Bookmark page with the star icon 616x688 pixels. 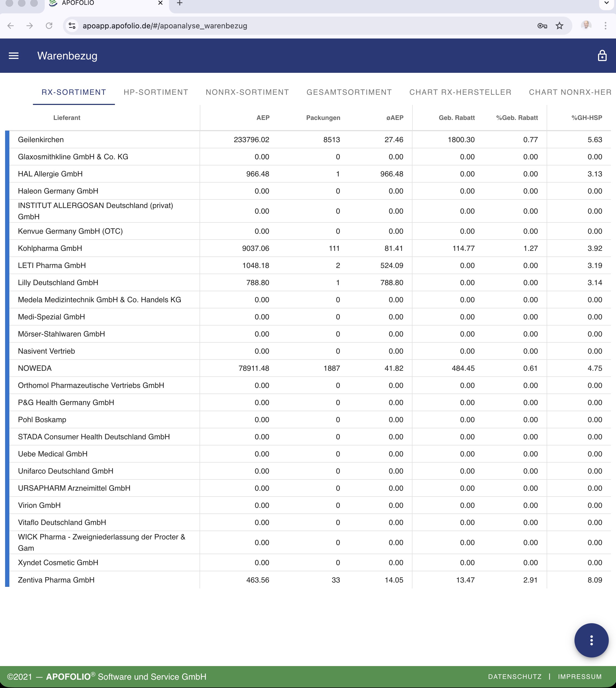(559, 26)
